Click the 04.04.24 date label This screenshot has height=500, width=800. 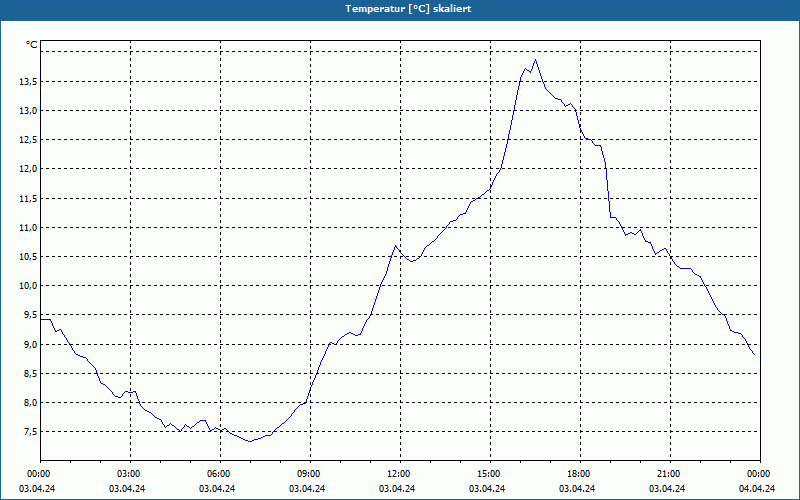pyautogui.click(x=757, y=489)
